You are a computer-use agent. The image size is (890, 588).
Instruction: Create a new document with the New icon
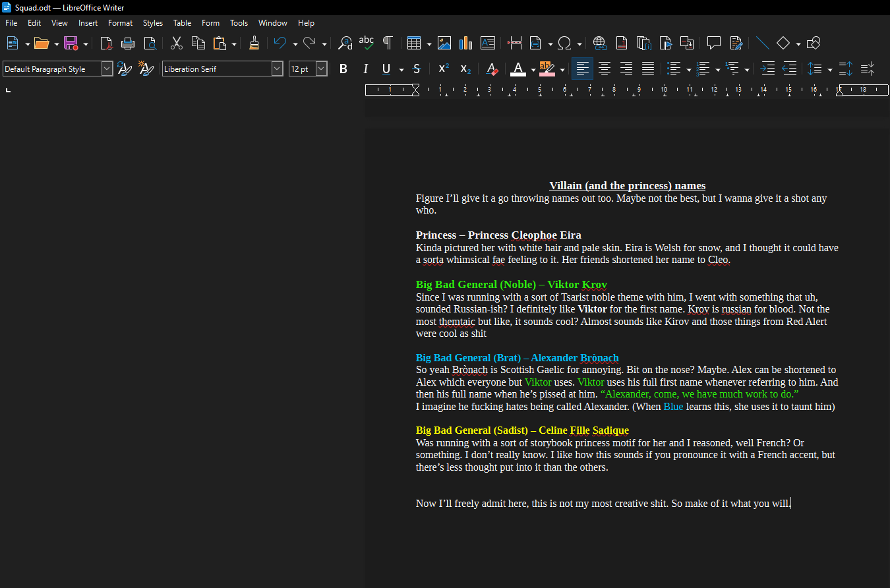click(x=12, y=44)
